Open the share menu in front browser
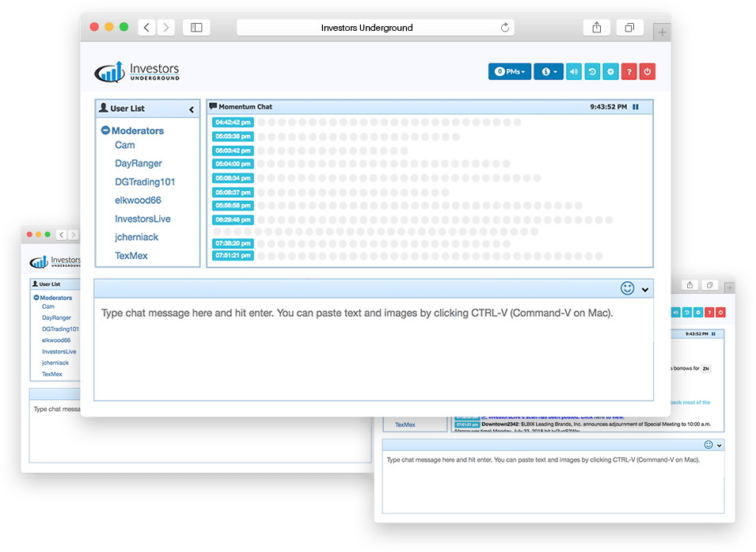This screenshot has width=756, height=552. [x=597, y=28]
